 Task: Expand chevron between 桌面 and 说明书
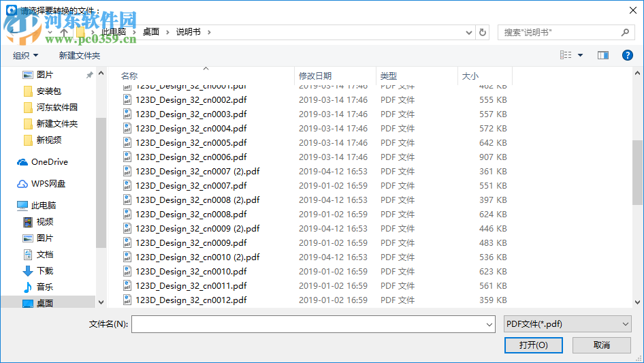pyautogui.click(x=167, y=32)
